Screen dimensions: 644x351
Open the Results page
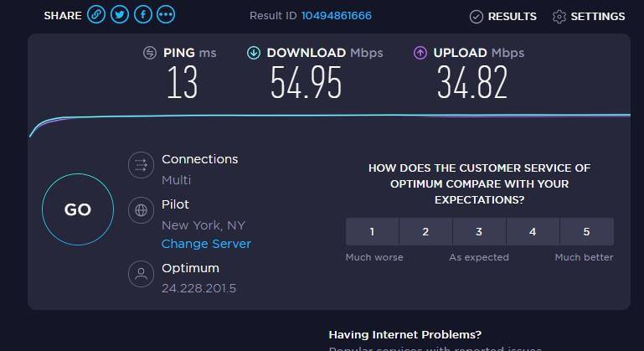pyautogui.click(x=503, y=16)
